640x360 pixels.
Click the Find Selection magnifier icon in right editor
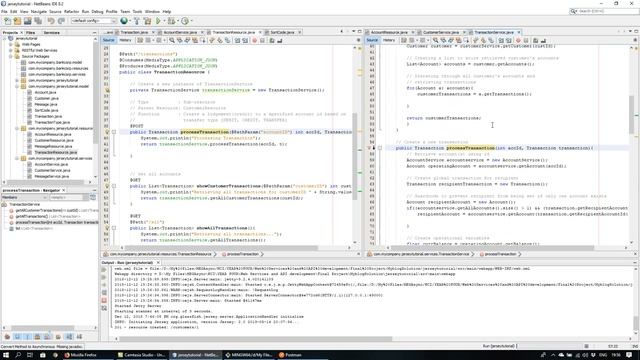coord(436,40)
